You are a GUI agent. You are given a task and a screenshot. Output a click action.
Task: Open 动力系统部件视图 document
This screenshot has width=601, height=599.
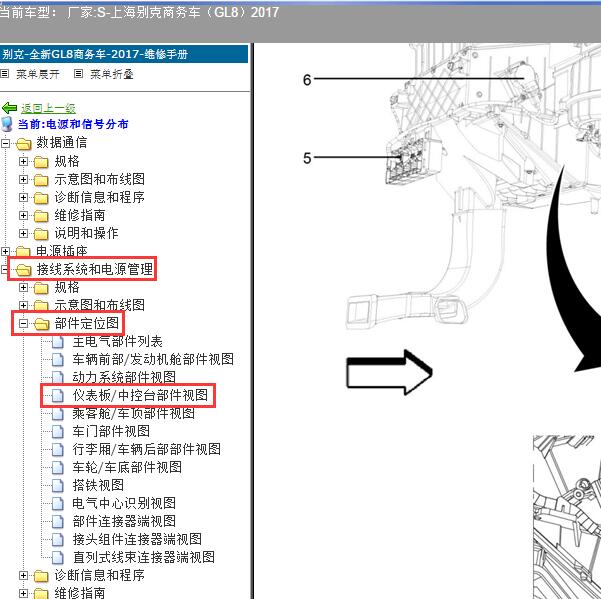coord(124,377)
